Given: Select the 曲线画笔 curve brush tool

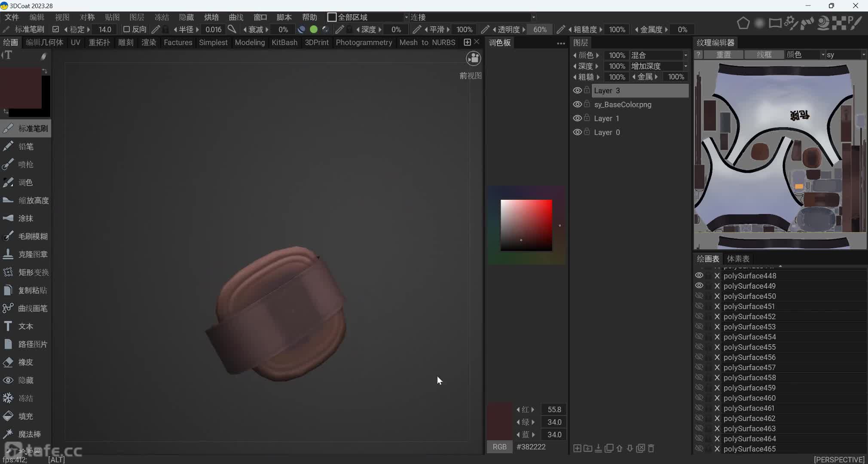Looking at the screenshot, I should pyautogui.click(x=25, y=308).
